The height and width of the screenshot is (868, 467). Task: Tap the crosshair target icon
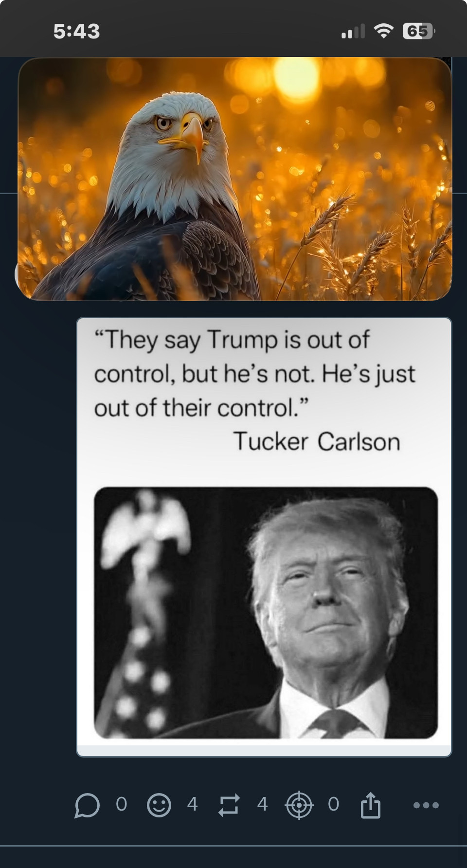pyautogui.click(x=299, y=805)
